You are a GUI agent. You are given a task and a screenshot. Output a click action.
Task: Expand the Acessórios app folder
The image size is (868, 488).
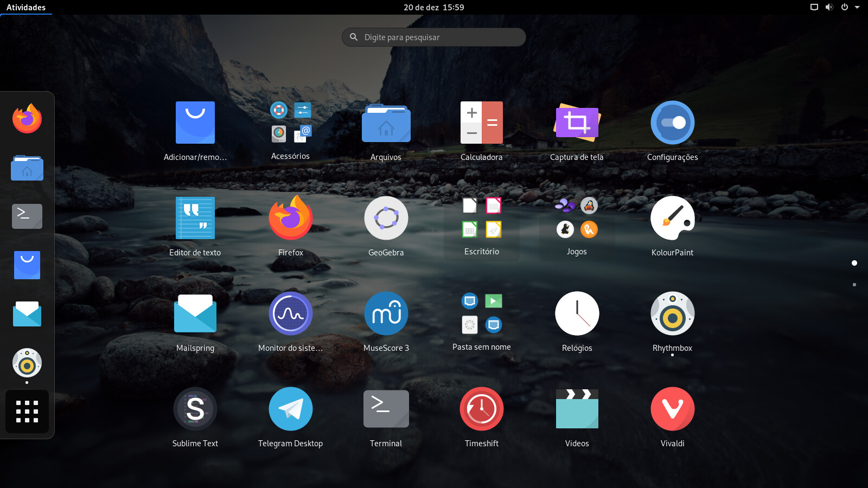click(290, 123)
